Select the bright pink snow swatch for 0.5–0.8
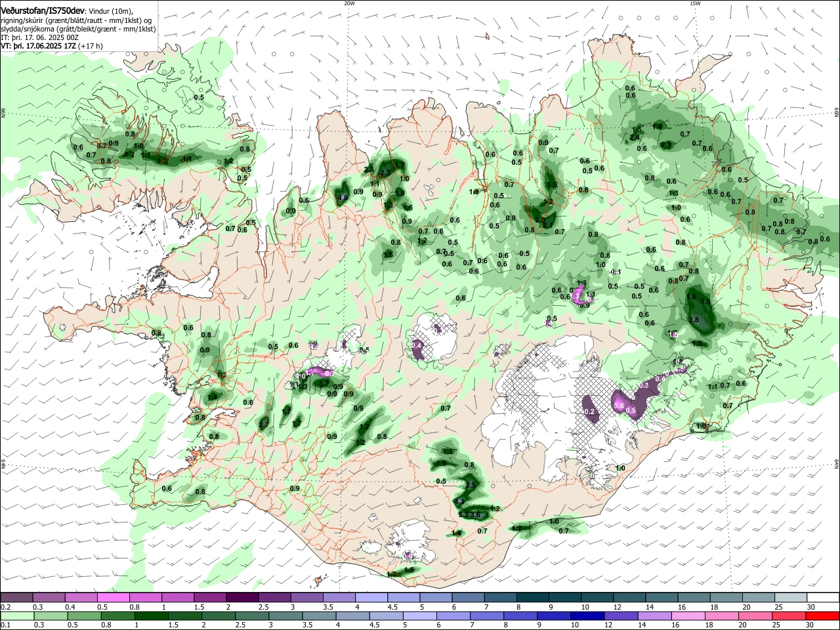 coord(114,597)
